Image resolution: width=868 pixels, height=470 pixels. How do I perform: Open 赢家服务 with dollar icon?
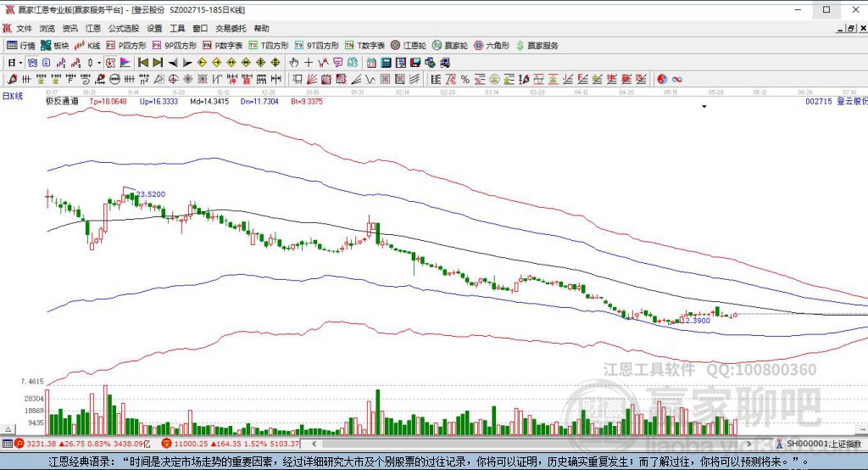[537, 46]
